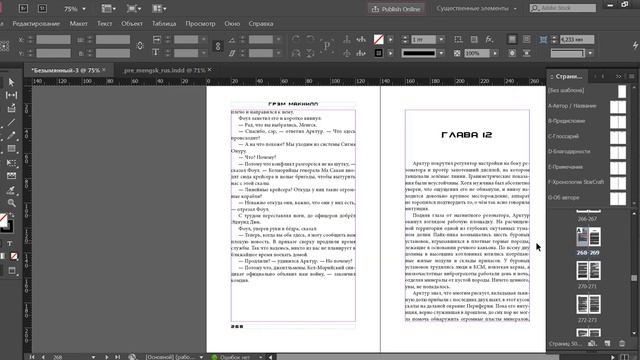The width and height of the screenshot is (640, 360).
Task: Open the stroke style line dropdown
Action: click(441, 53)
